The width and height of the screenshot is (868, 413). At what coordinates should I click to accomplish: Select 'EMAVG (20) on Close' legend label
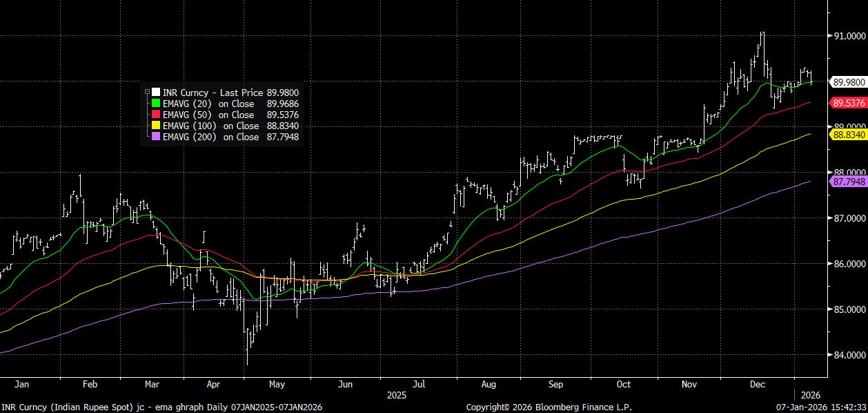pyautogui.click(x=208, y=104)
